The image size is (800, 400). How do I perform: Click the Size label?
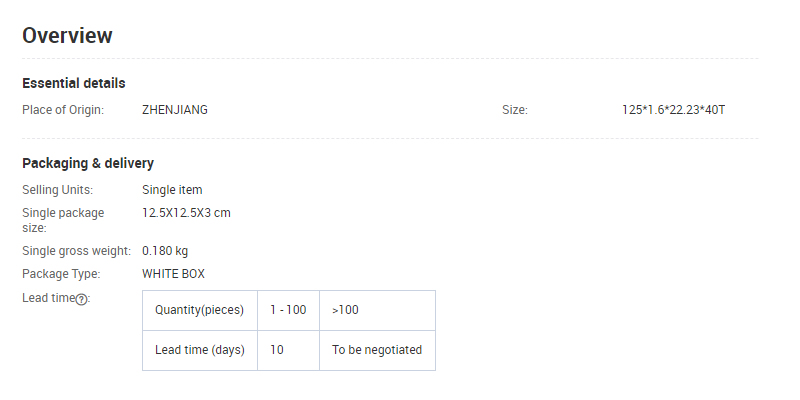514,109
